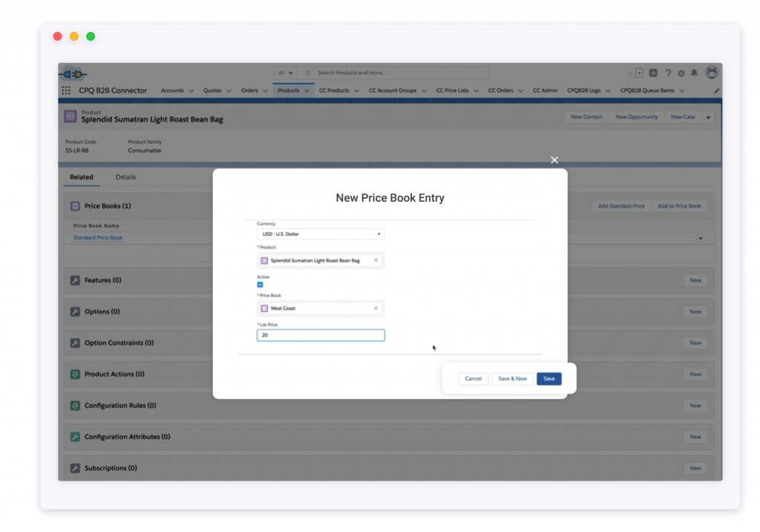This screenshot has width=760, height=532.
Task: Click the Product record icon beside title
Action: [71, 116]
